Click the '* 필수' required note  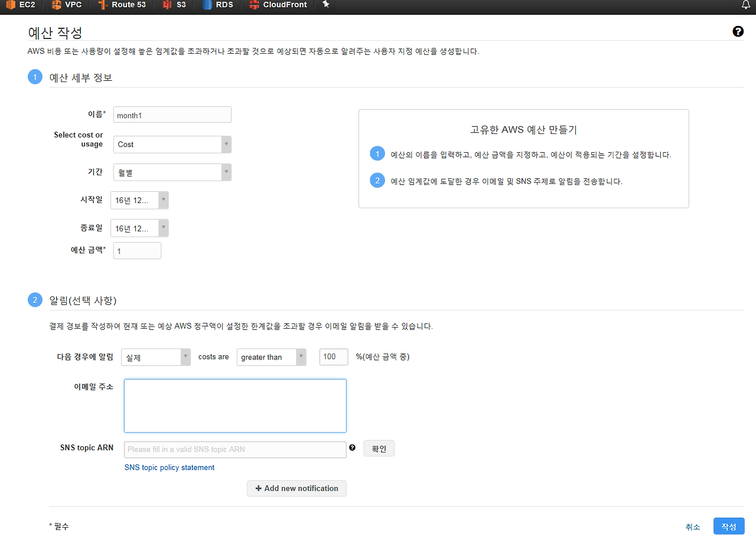click(59, 526)
